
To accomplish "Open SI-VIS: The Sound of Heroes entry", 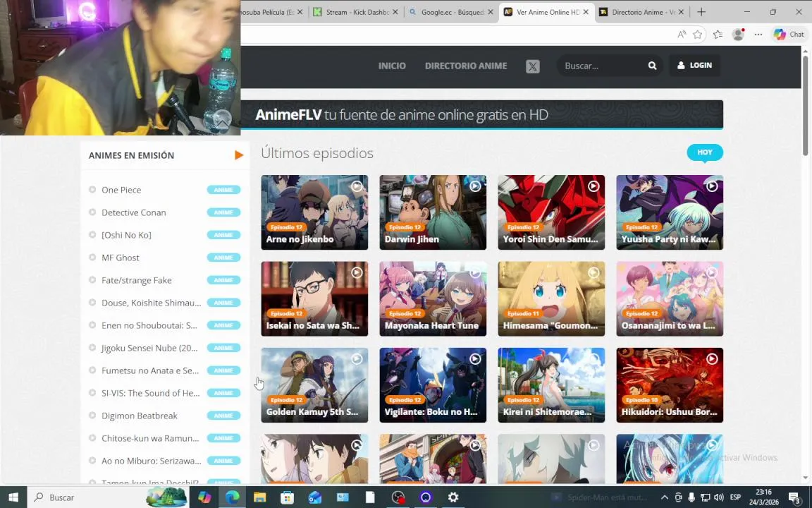I will 151,393.
